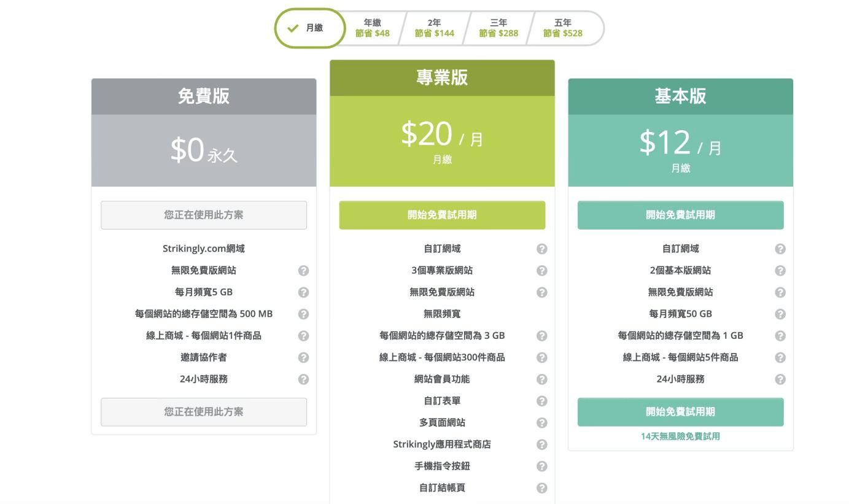Start free trial for 專業版 plan
The image size is (849, 504).
click(x=442, y=215)
